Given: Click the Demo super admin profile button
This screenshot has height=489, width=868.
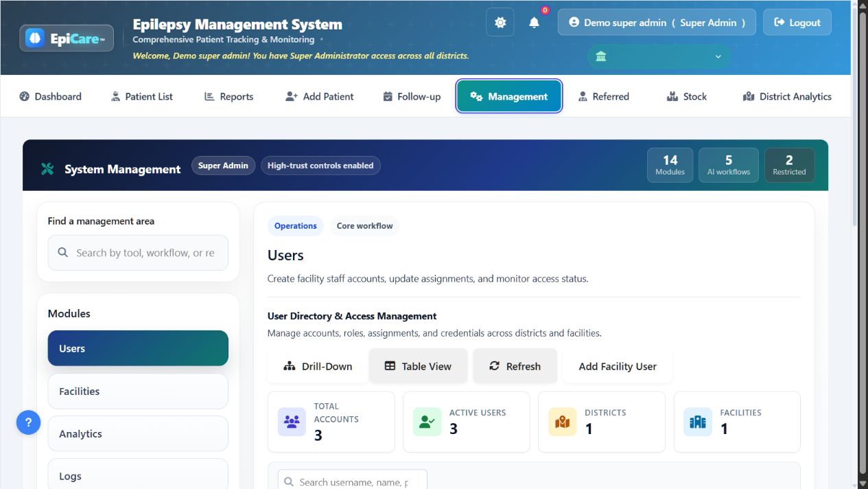Looking at the screenshot, I should point(657,23).
